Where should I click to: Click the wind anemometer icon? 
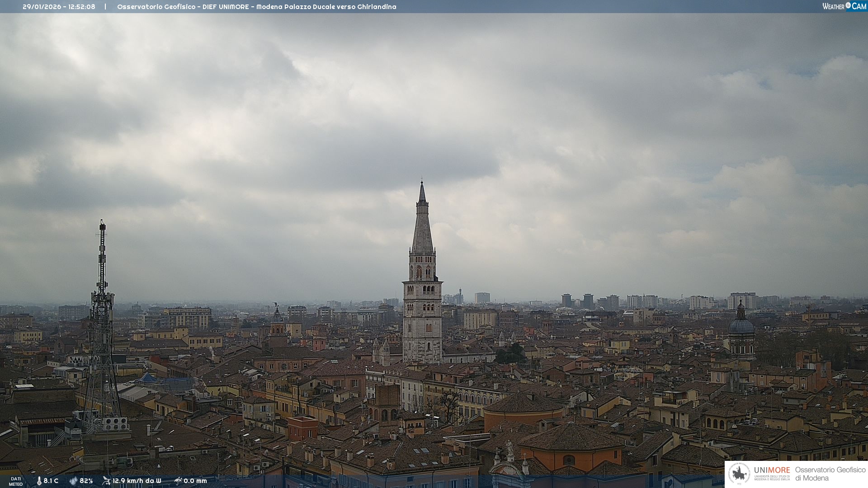(x=106, y=481)
